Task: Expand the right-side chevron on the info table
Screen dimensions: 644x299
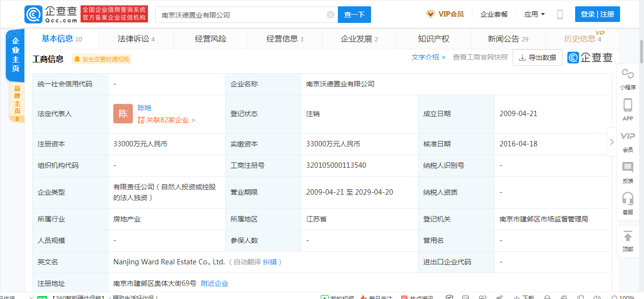Action: point(612,142)
